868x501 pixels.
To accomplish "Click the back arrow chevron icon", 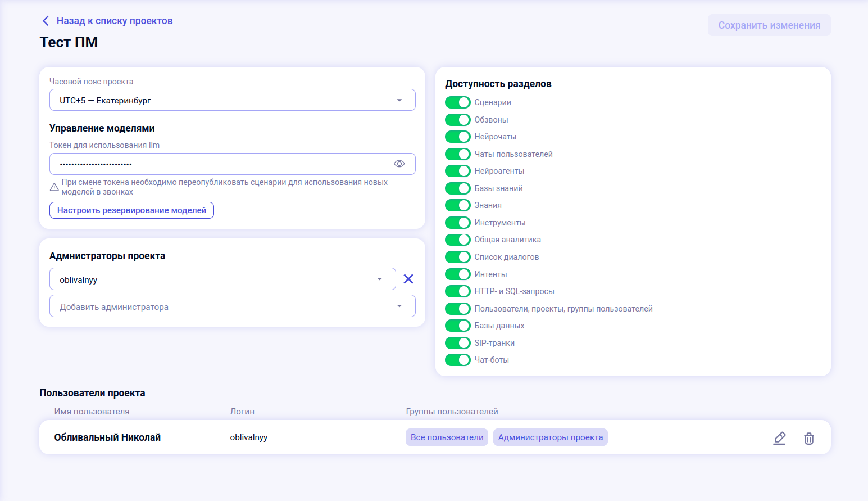I will pos(46,21).
